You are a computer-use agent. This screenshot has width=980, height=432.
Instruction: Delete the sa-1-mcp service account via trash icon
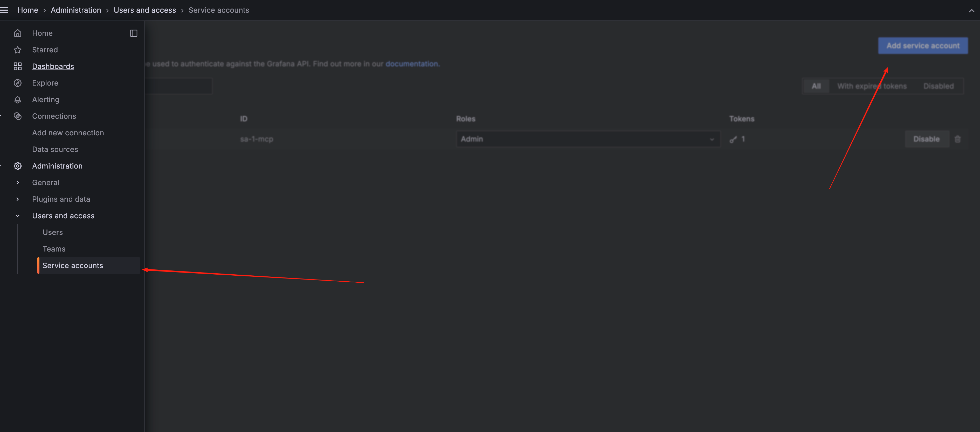click(957, 139)
